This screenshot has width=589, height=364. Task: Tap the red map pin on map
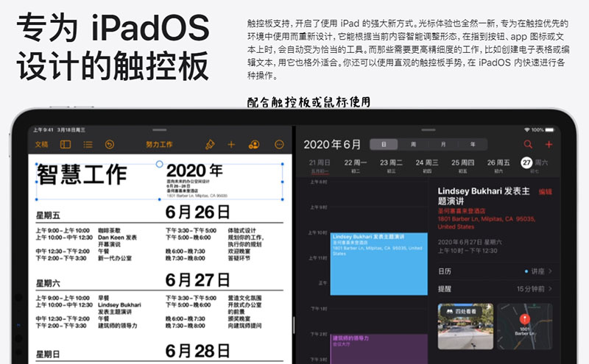point(524,319)
